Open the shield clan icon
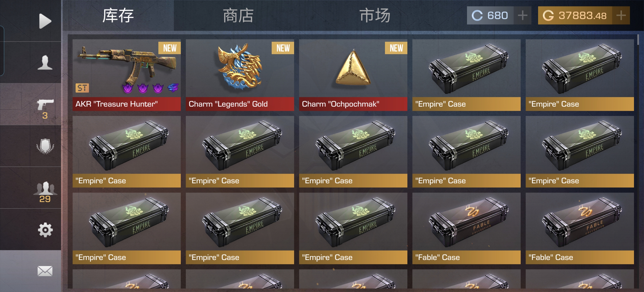644x292 pixels. click(x=45, y=146)
